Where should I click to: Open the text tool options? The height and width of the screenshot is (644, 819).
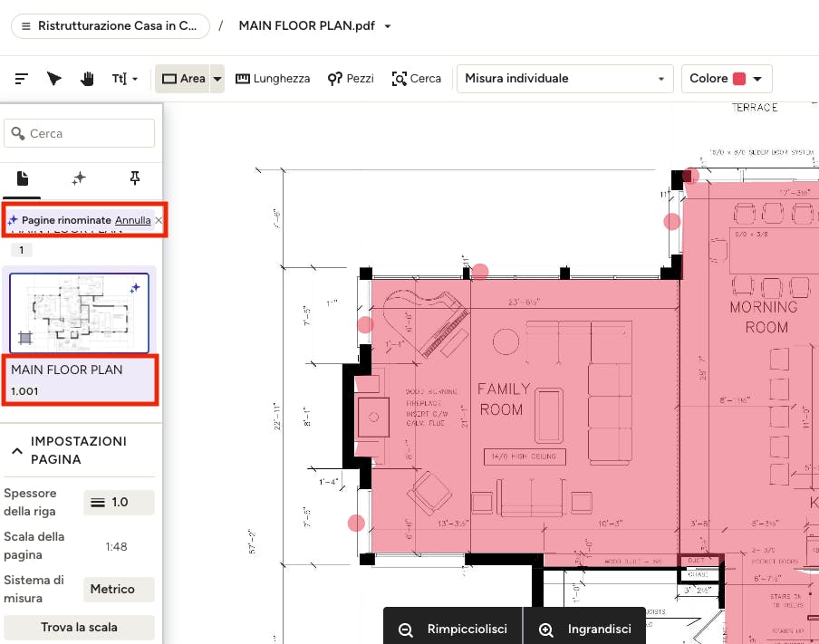(125, 79)
